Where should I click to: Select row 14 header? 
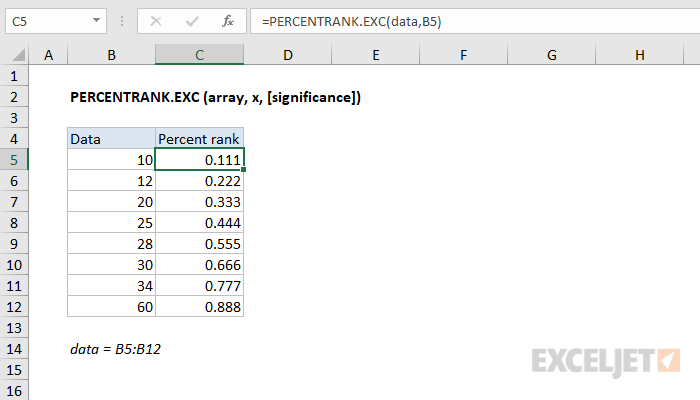click(x=14, y=349)
